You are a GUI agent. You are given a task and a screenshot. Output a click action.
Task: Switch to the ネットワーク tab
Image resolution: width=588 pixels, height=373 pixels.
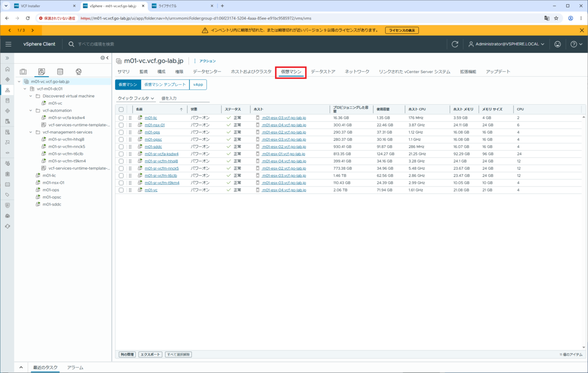coord(357,71)
